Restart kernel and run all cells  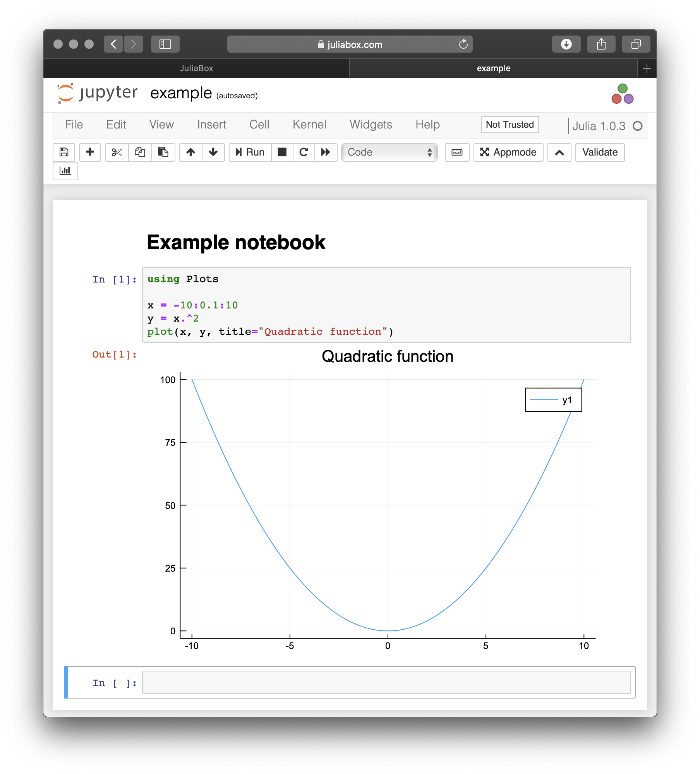(x=326, y=152)
